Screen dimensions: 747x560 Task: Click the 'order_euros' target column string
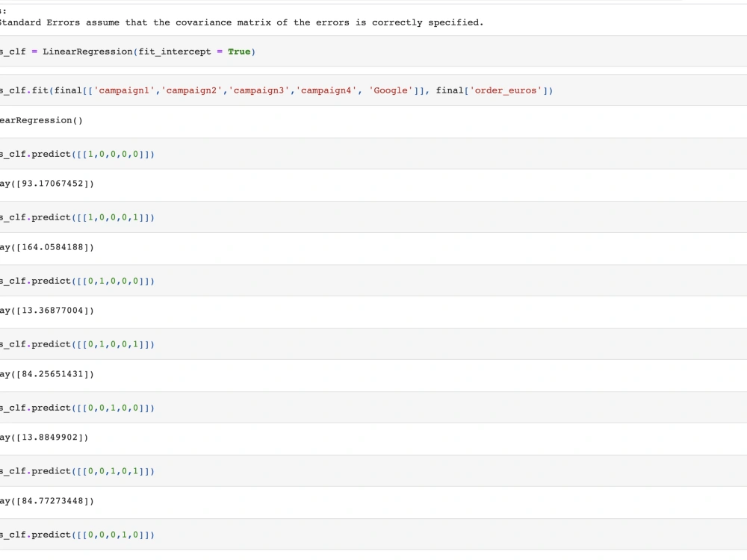(515, 90)
